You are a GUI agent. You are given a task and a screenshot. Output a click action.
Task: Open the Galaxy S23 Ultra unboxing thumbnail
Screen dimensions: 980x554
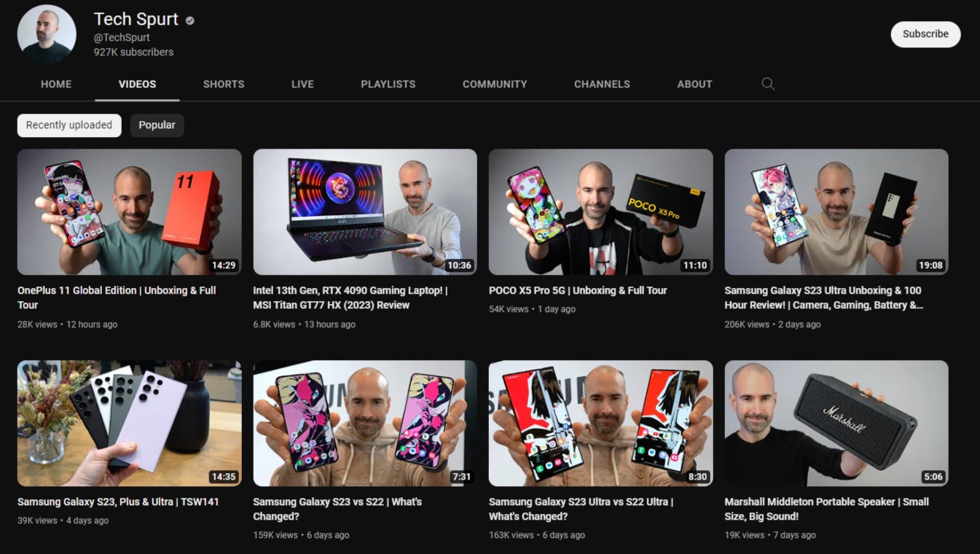point(836,212)
